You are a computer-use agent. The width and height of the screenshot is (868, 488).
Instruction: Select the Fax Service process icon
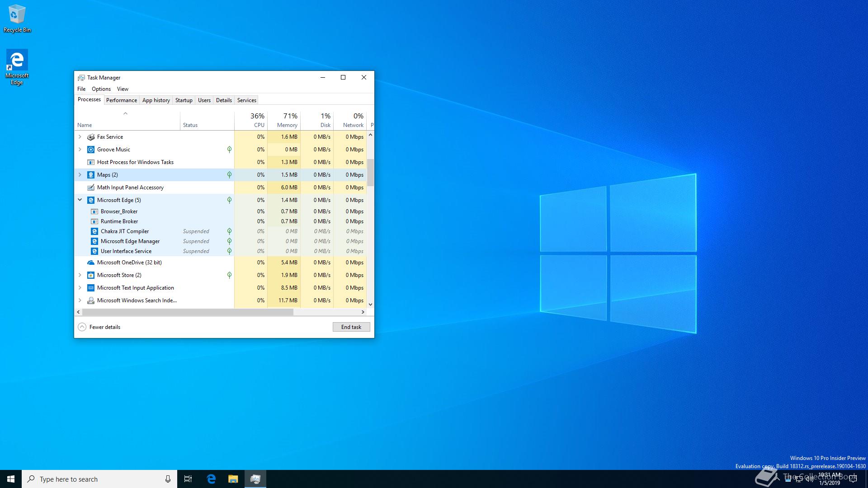point(91,137)
